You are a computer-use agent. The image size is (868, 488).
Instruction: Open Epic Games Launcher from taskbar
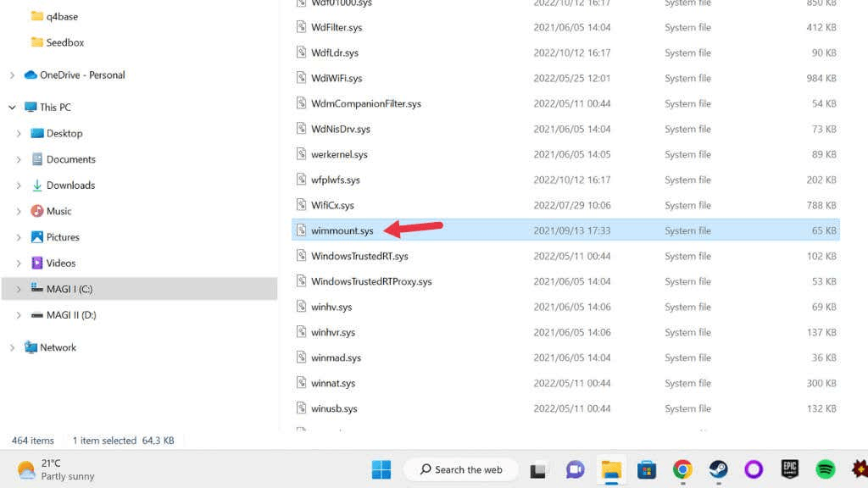789,469
